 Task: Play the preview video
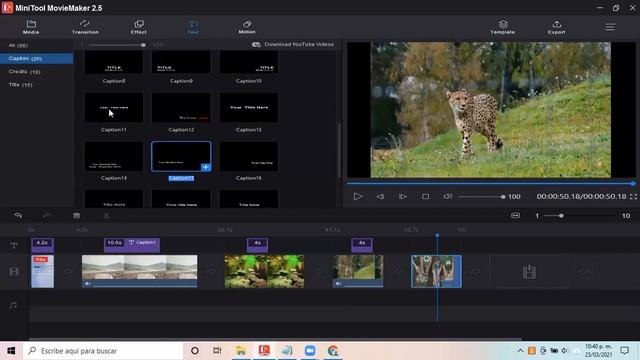358,196
